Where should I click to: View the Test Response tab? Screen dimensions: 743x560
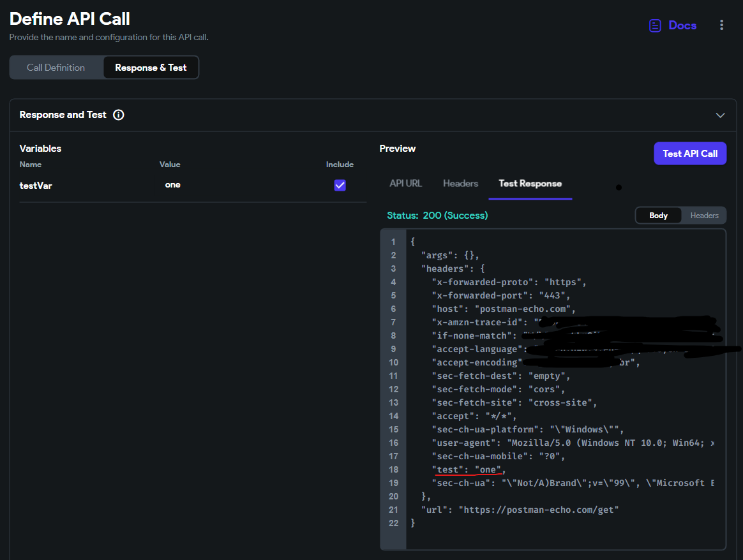point(530,183)
